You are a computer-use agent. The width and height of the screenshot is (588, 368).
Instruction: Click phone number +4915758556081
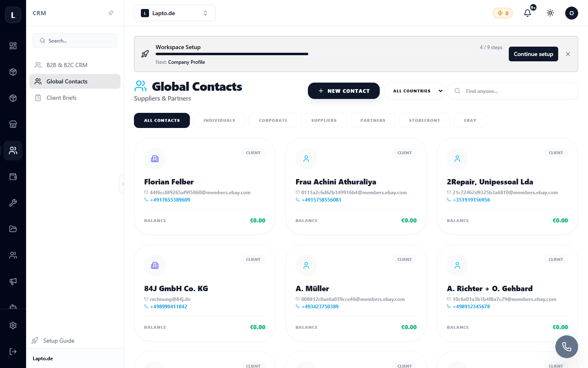coord(321,200)
